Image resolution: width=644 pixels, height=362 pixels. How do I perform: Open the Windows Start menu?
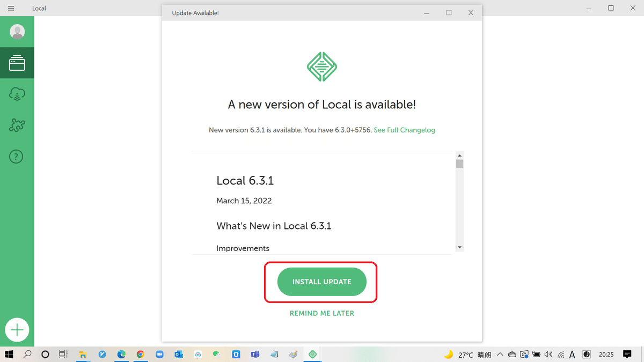pos(9,354)
